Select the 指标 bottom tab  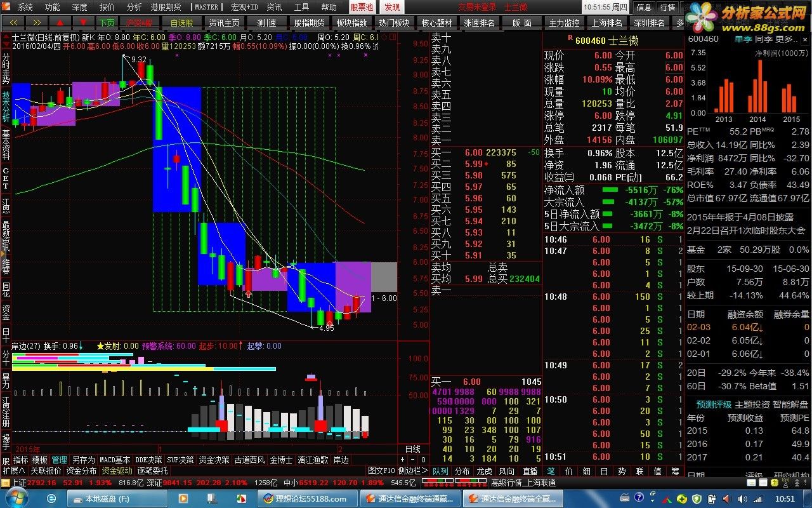click(x=21, y=460)
